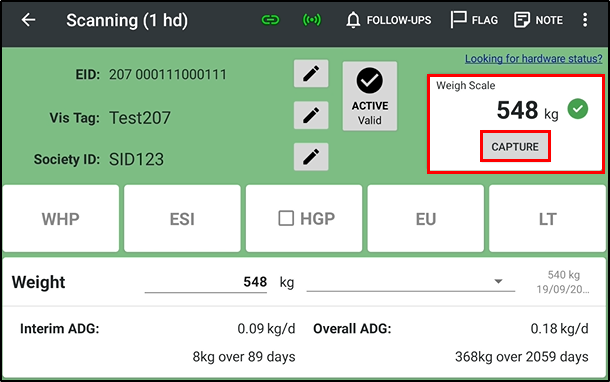
Task: Expand the weight dropdown arrow
Action: coord(498,281)
